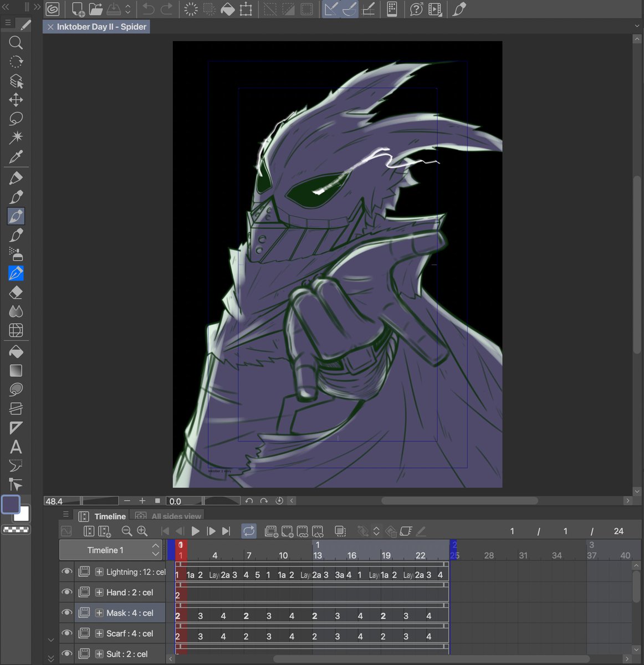The height and width of the screenshot is (665, 644).
Task: Select the Zoom magnifier tool
Action: tap(16, 43)
